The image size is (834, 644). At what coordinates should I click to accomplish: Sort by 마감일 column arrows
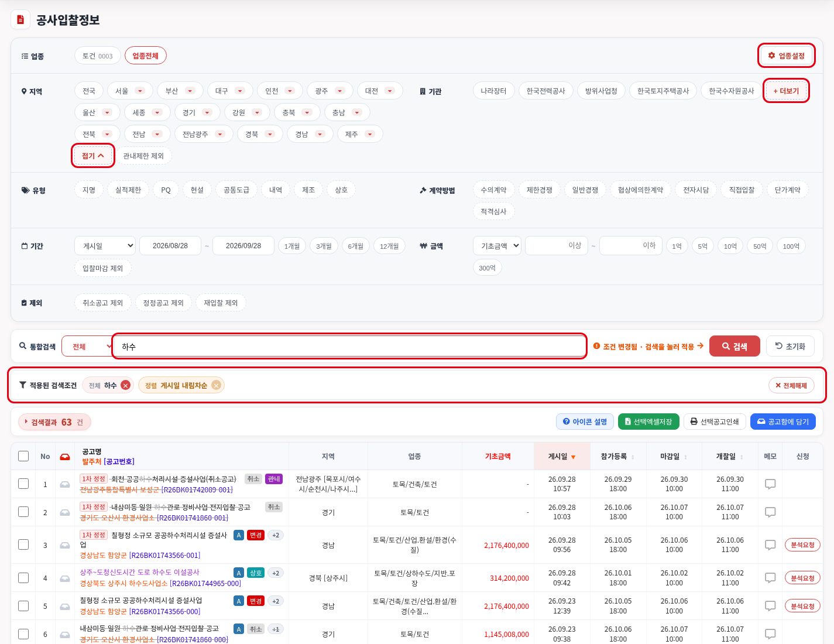(x=685, y=457)
